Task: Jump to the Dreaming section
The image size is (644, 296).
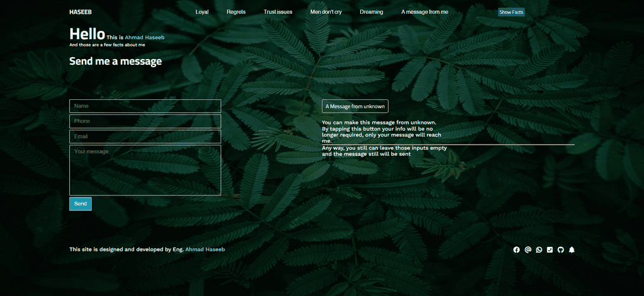Action: [371, 12]
